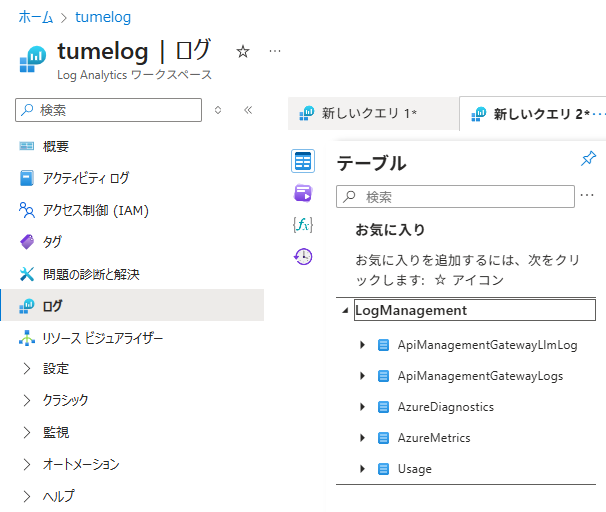The width and height of the screenshot is (606, 512).
Task: Click the お気に入り heading
Action: (x=390, y=230)
